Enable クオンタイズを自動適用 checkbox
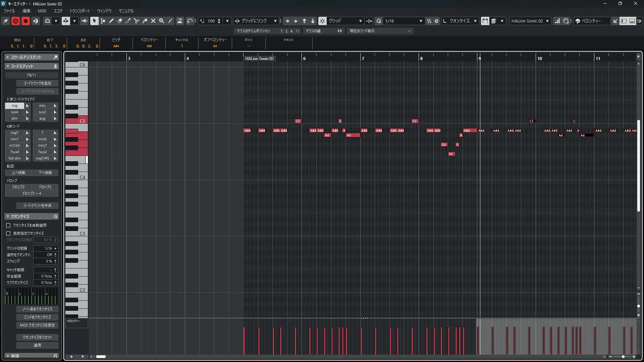The image size is (644, 362). pyautogui.click(x=8, y=225)
